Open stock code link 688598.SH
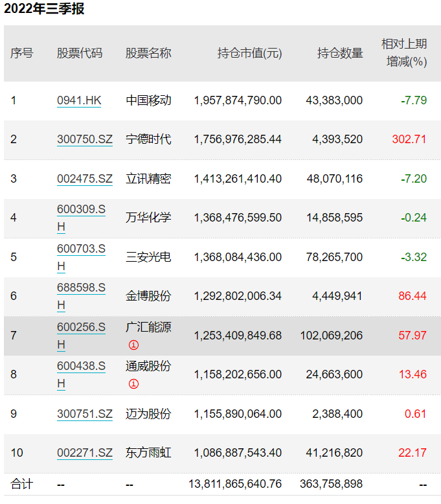This screenshot has height=504, width=441. pyautogui.click(x=81, y=296)
